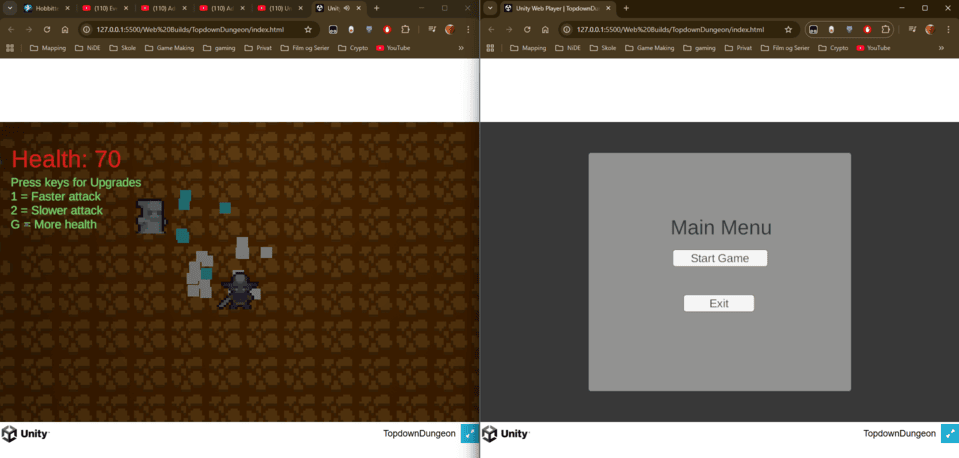Click the Start Game button
Viewport: 959px width, 458px height.
tap(719, 258)
